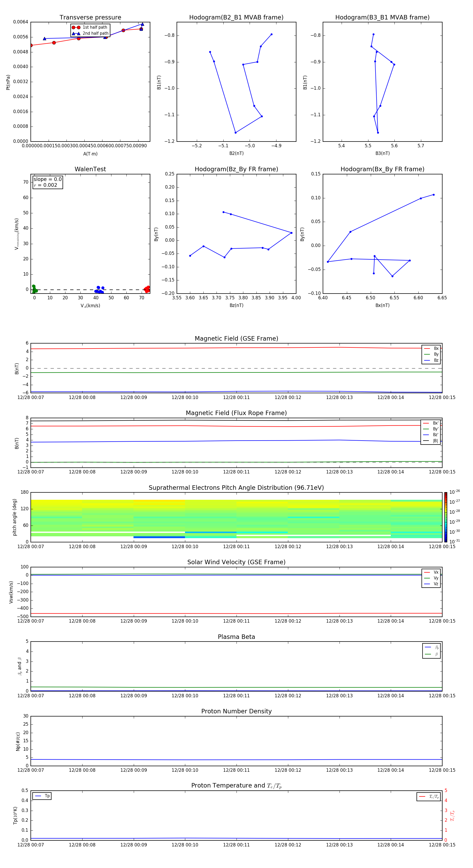Click the 'A(T·m)' x-axis label
This screenshot has width=473, height=868.
(x=90, y=154)
